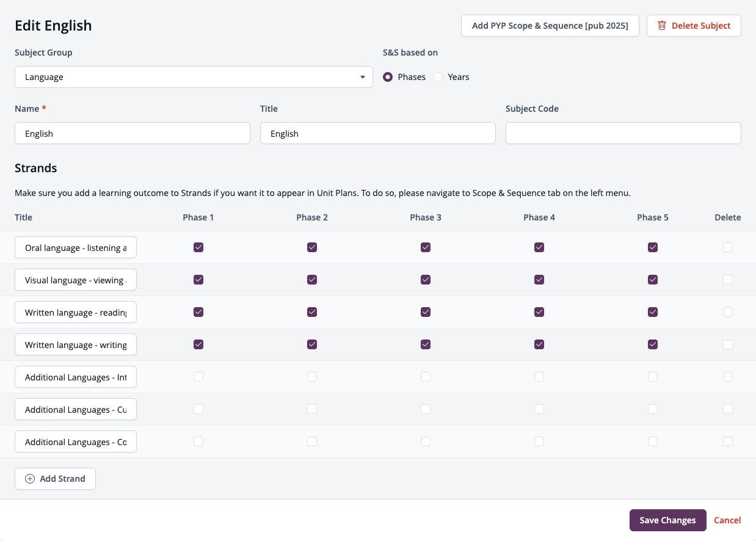The height and width of the screenshot is (541, 756).
Task: Edit the Oral language strand title field
Action: 76,248
